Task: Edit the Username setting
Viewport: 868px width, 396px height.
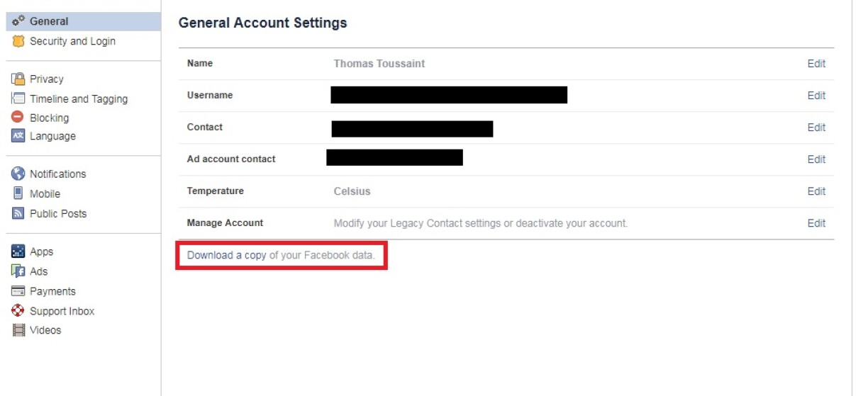Action: pyautogui.click(x=816, y=96)
